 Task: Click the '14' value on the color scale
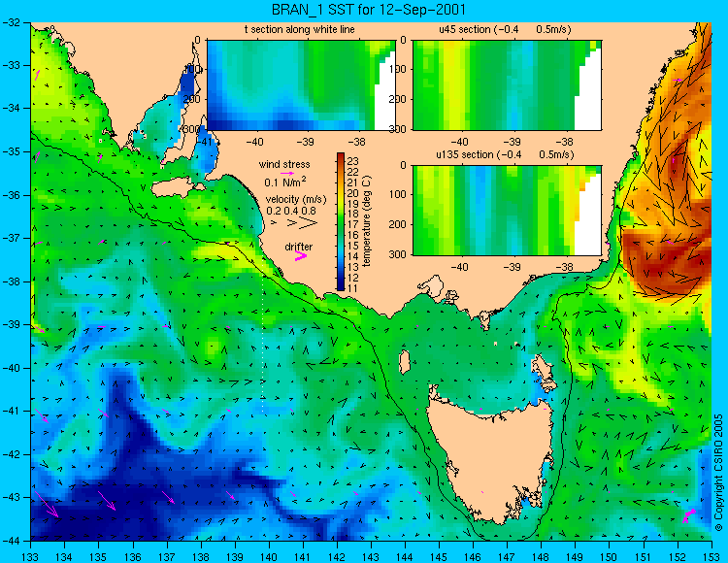click(353, 256)
